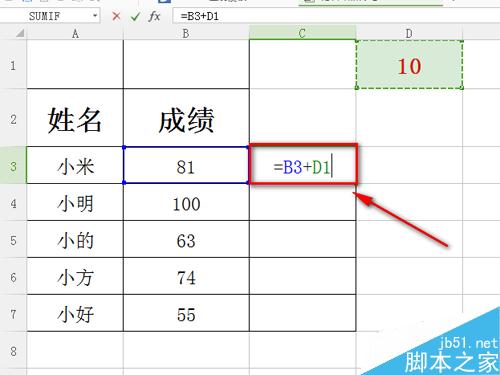Viewport: 500px width, 375px height.
Task: Click the name box showing SUMIF
Action: [50, 16]
